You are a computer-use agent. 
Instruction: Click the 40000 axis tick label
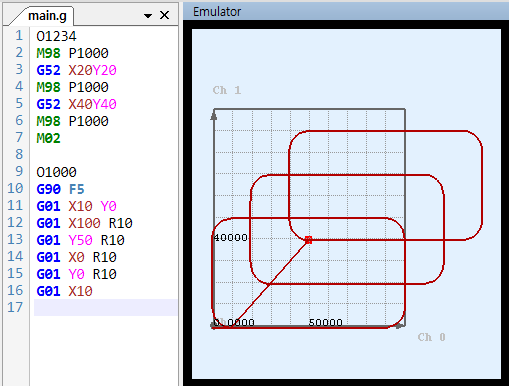point(231,237)
